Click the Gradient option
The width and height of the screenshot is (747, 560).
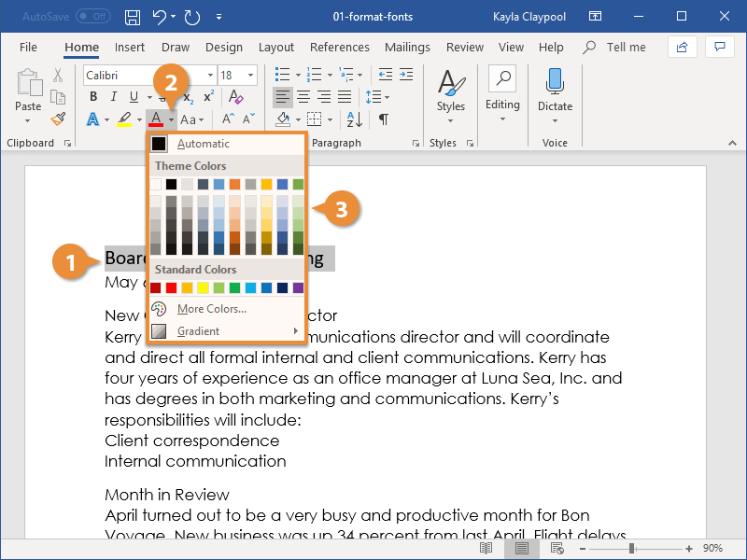click(x=197, y=330)
